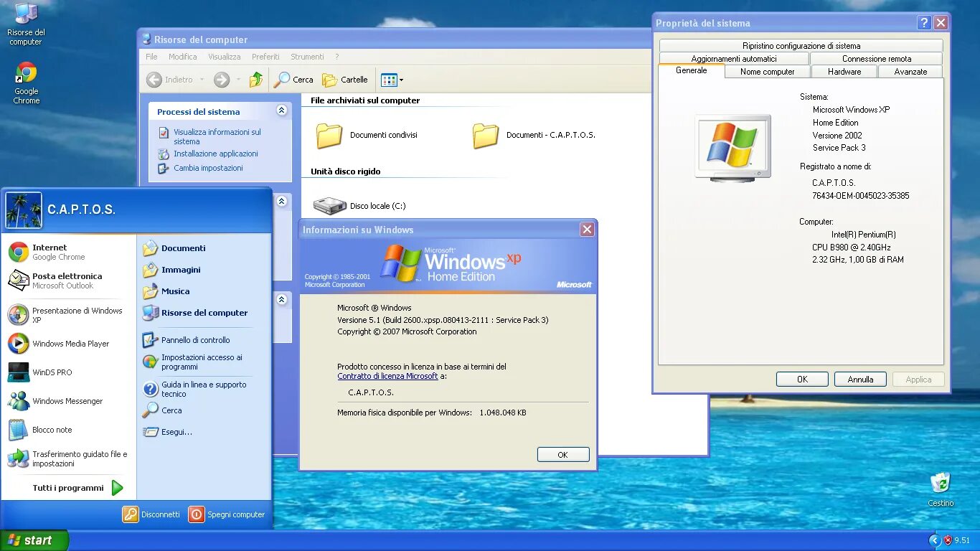Click Disconnetti in the Start menu
This screenshot has width=980, height=551.
[151, 514]
